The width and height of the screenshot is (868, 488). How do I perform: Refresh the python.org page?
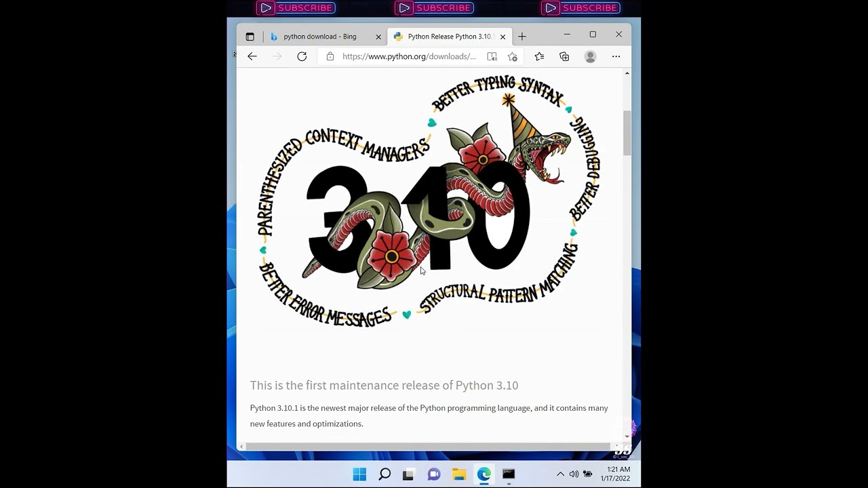point(302,56)
